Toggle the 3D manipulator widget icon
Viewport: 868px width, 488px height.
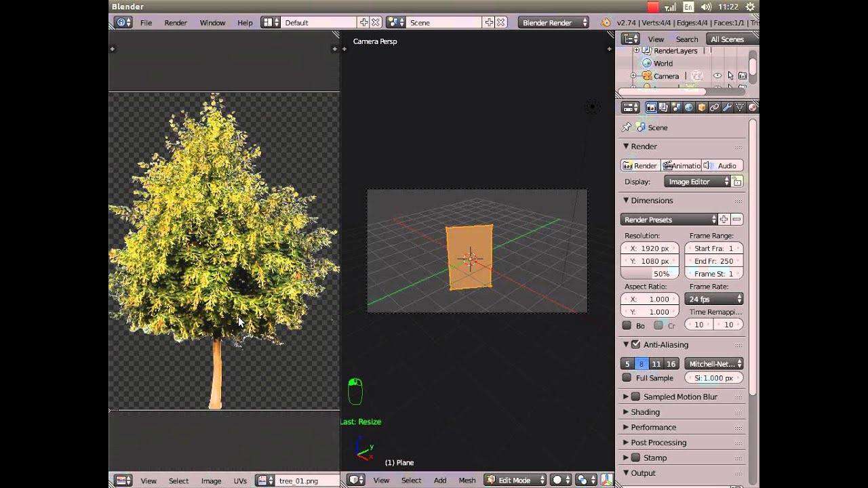coord(608,480)
